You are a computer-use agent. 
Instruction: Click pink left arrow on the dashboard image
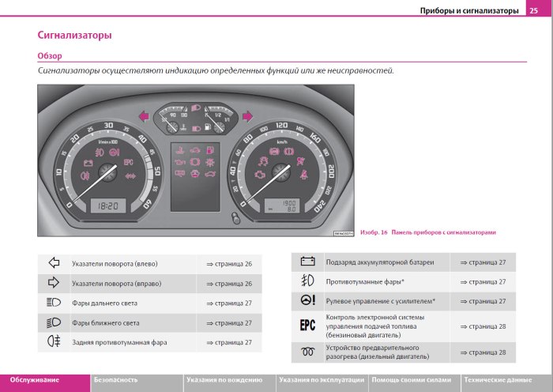(x=144, y=116)
